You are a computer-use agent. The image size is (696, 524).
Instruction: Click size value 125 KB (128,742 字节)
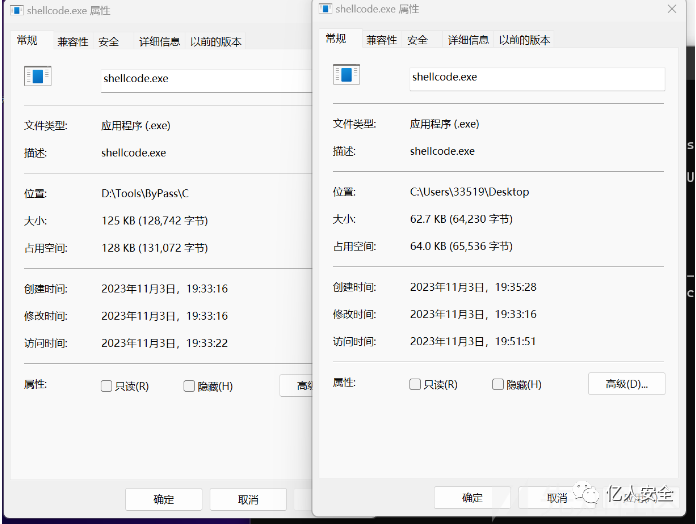pos(154,221)
